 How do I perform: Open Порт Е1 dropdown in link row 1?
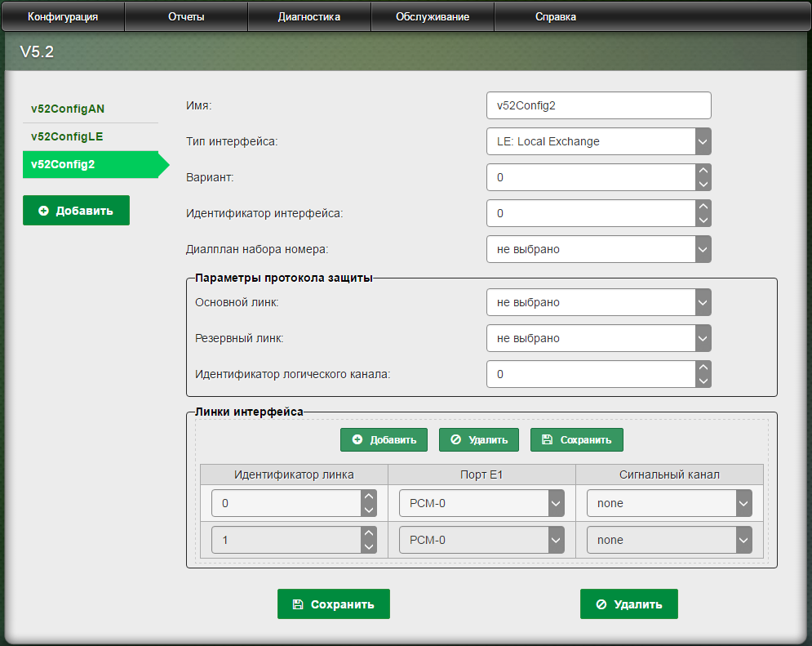point(481,540)
